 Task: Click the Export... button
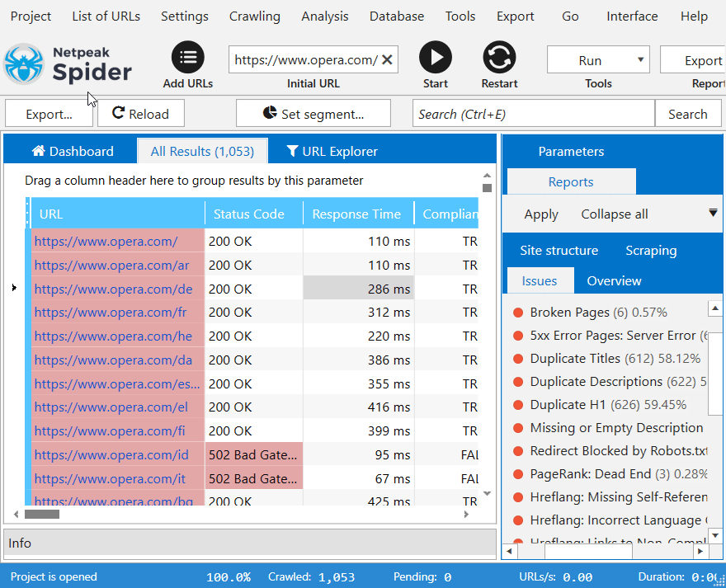(49, 114)
